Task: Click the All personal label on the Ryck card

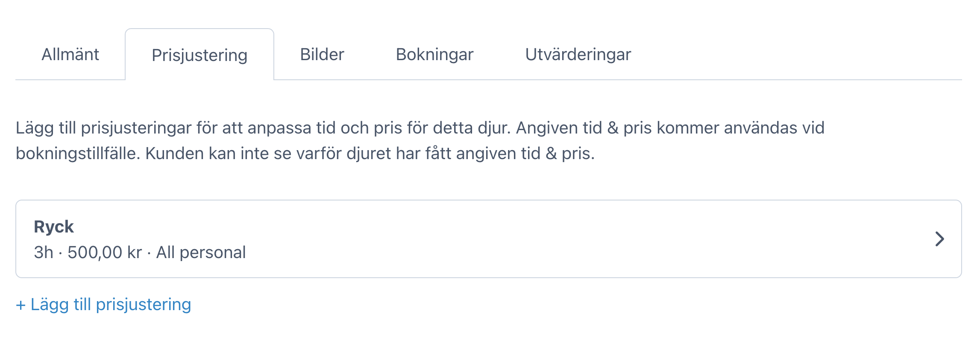Action: pyautogui.click(x=201, y=252)
